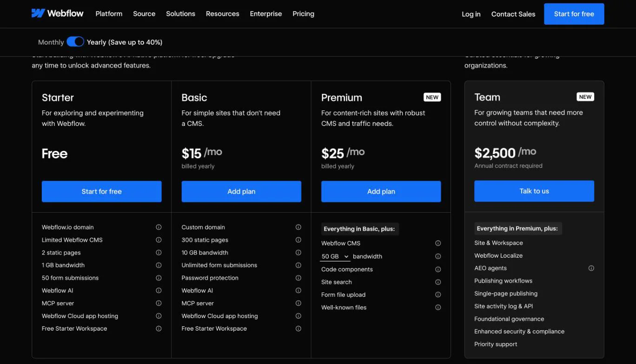
Task: View info for Well-known files
Action: click(x=438, y=307)
